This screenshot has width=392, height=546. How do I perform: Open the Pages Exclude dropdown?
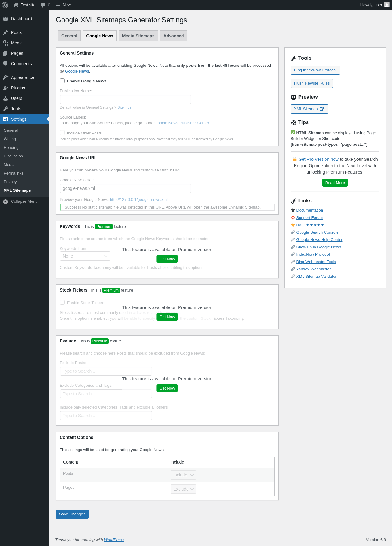pos(183,489)
